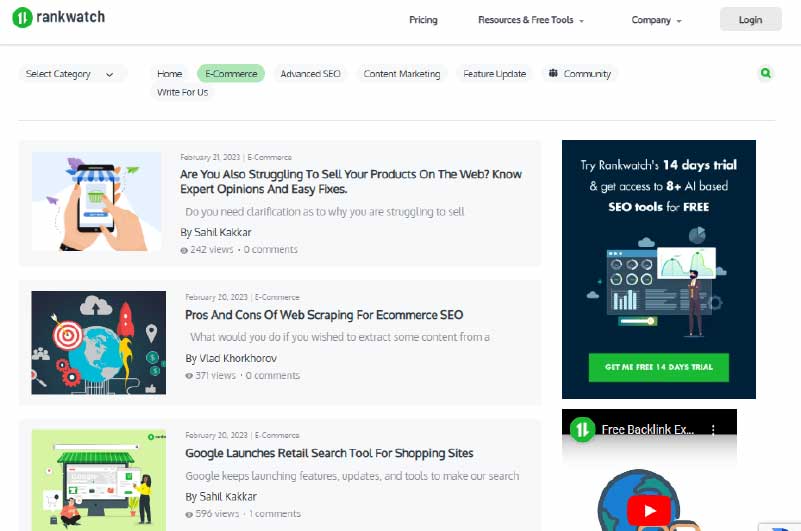Click the channel logo in Free Backlink video
801x531 pixels.
(582, 429)
